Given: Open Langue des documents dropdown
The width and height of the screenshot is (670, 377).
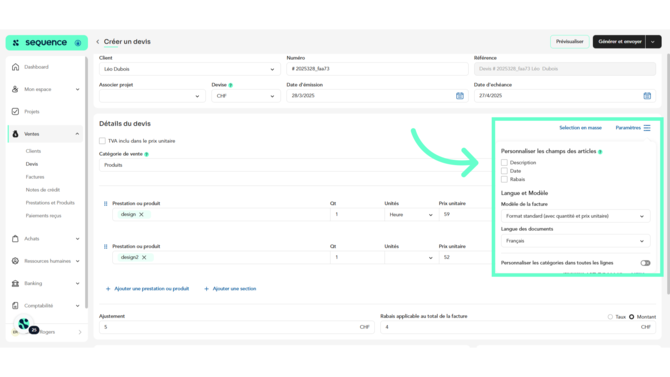Looking at the screenshot, I should coord(575,241).
